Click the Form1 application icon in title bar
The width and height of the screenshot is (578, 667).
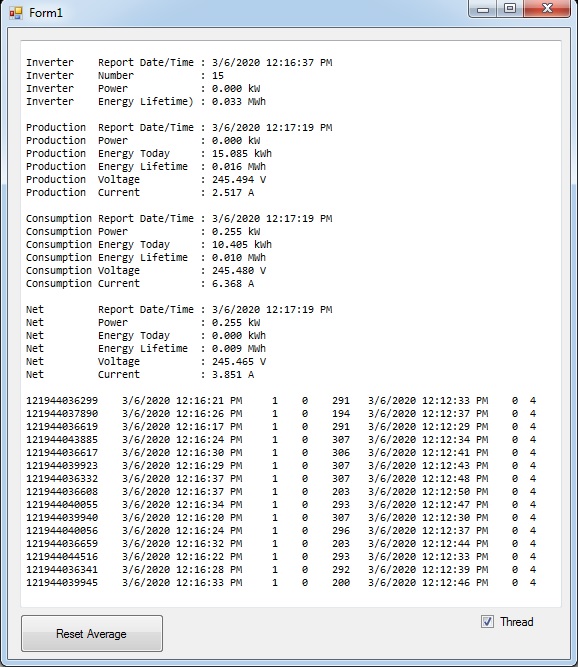coord(16,13)
